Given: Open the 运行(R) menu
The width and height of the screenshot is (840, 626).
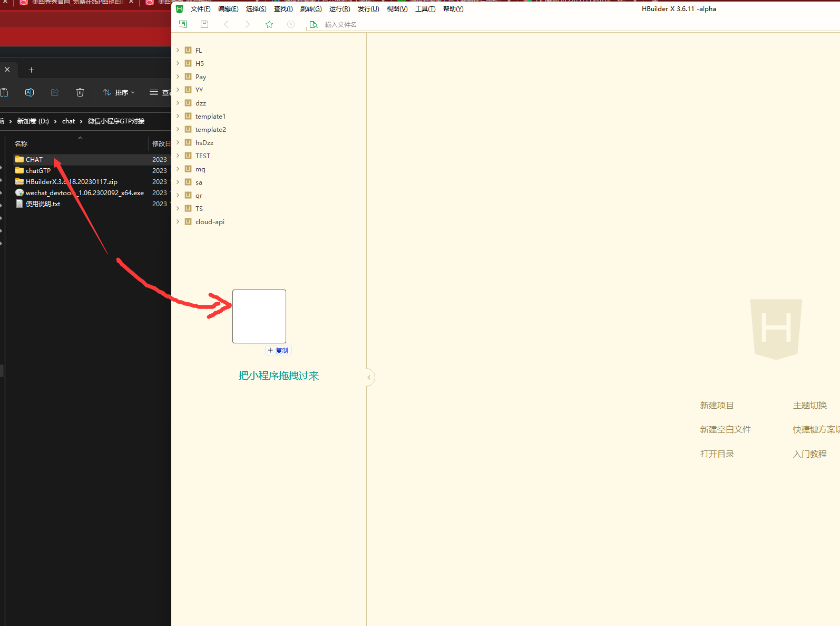Looking at the screenshot, I should (339, 9).
